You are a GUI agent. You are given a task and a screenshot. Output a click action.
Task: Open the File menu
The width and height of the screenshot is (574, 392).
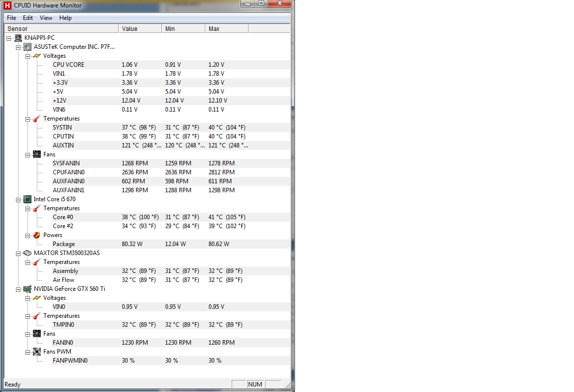click(x=11, y=18)
